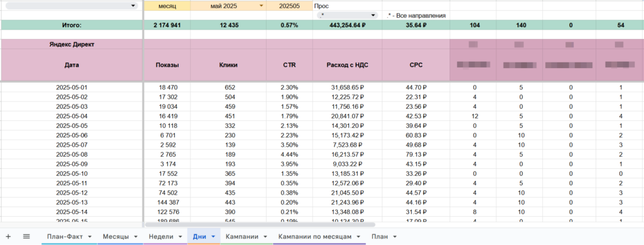Click spend value 9,033.22 ₽
This screenshot has height=245, width=644.
tap(347, 164)
